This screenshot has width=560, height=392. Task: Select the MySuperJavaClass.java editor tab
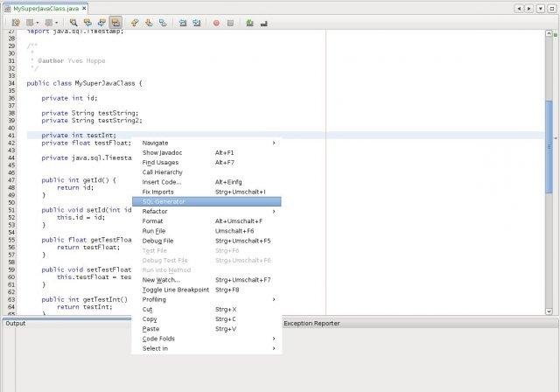(x=45, y=8)
